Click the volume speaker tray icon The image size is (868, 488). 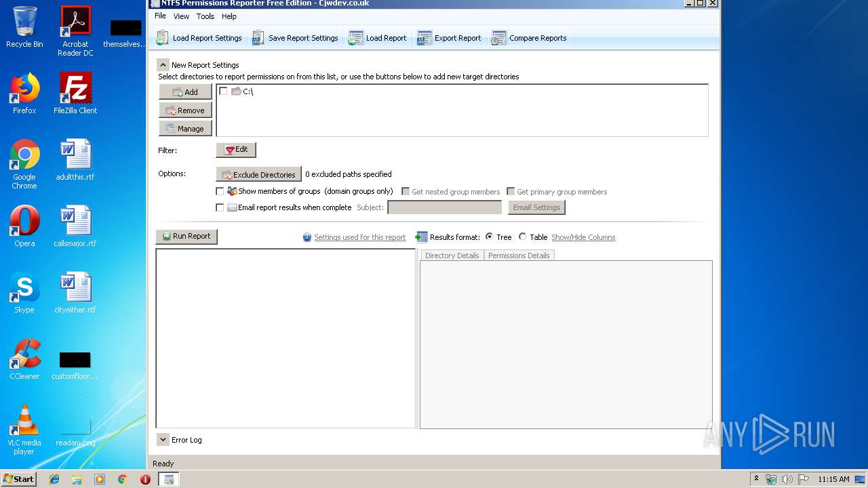click(x=787, y=479)
